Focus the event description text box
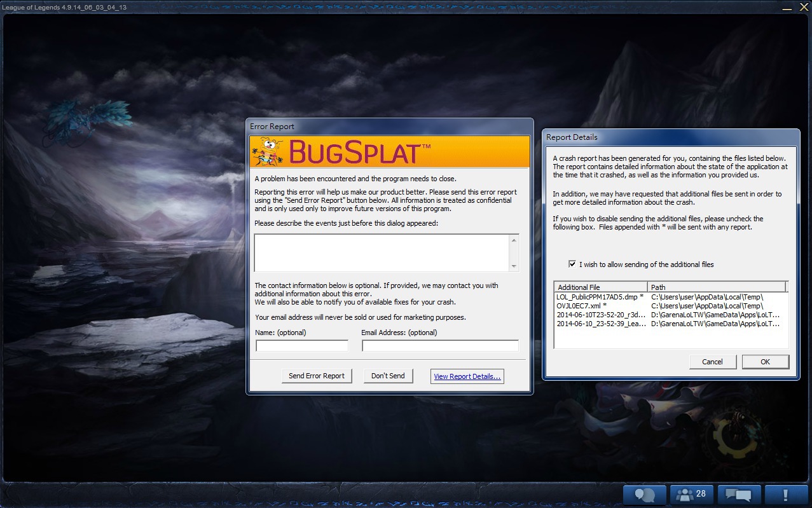Viewport: 812px width, 508px height. [x=382, y=253]
